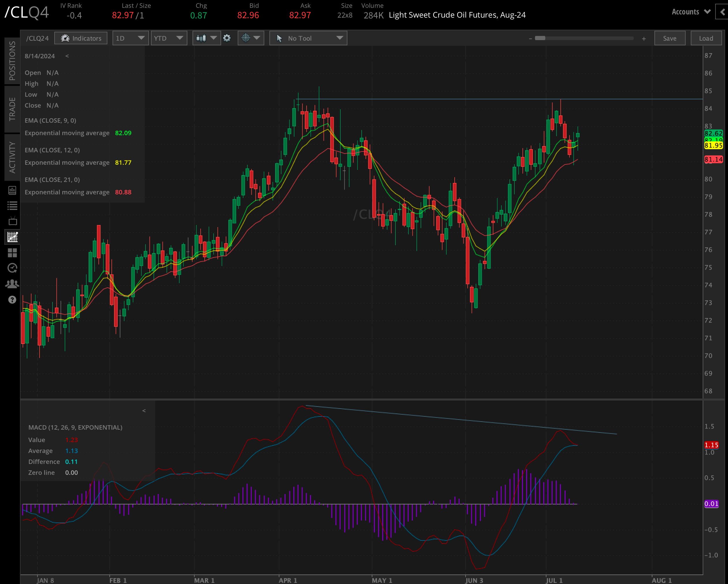Open the 1D timeframe dropdown

pos(130,38)
